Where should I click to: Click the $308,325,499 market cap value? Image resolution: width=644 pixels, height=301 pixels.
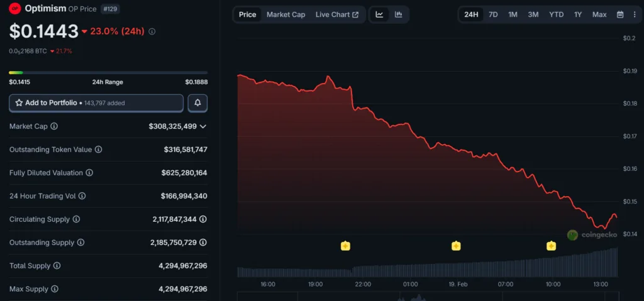[172, 126]
